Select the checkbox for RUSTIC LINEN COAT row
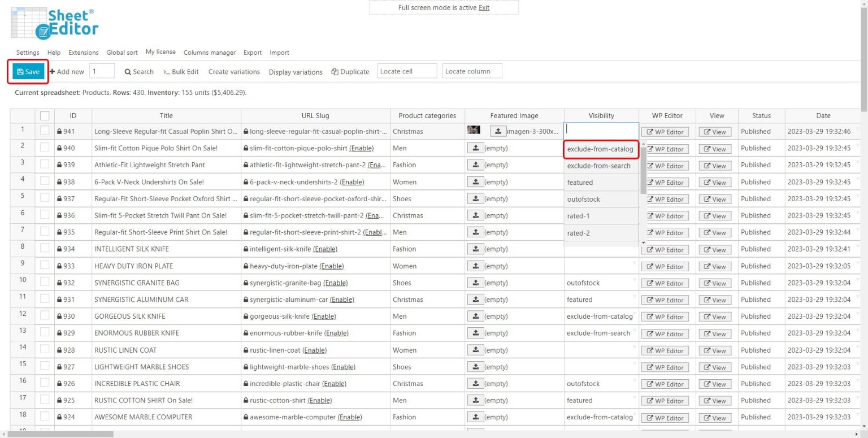Image resolution: width=868 pixels, height=438 pixels. coord(46,350)
